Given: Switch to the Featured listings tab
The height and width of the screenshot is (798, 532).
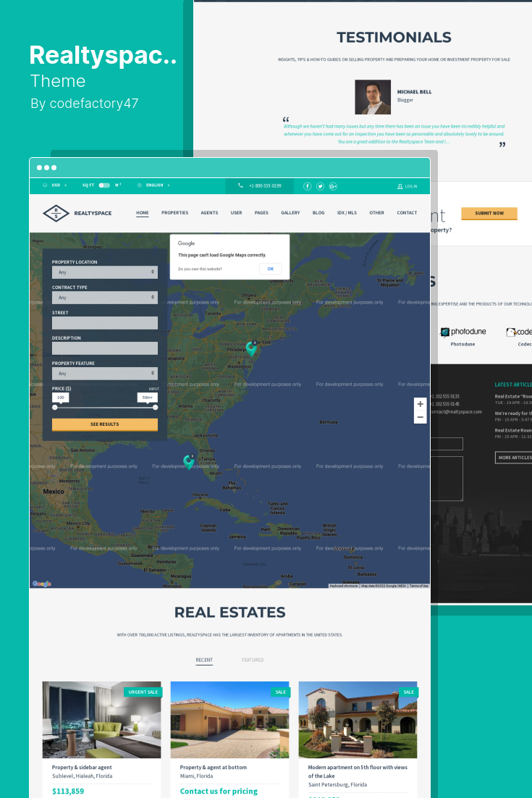Looking at the screenshot, I should coord(253,660).
